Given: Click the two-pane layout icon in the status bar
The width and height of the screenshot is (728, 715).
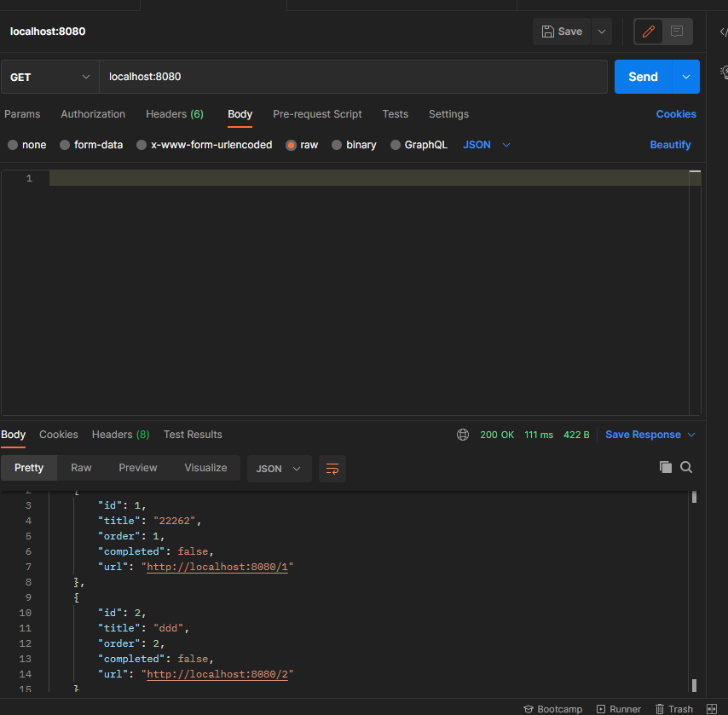Looking at the screenshot, I should coord(712,709).
